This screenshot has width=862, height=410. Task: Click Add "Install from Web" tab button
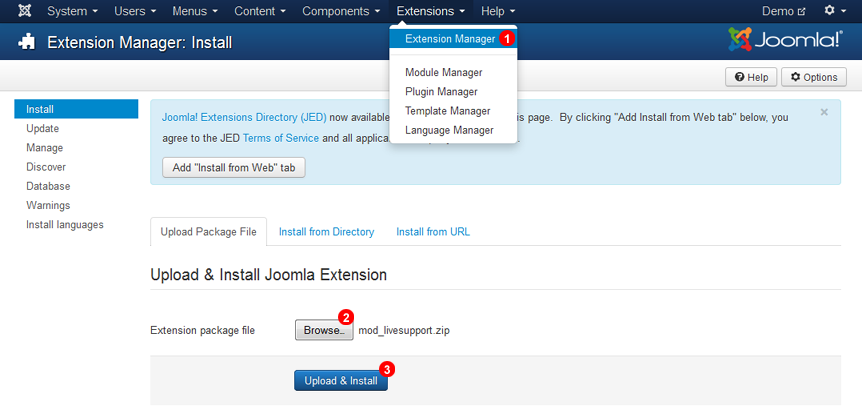click(x=234, y=168)
